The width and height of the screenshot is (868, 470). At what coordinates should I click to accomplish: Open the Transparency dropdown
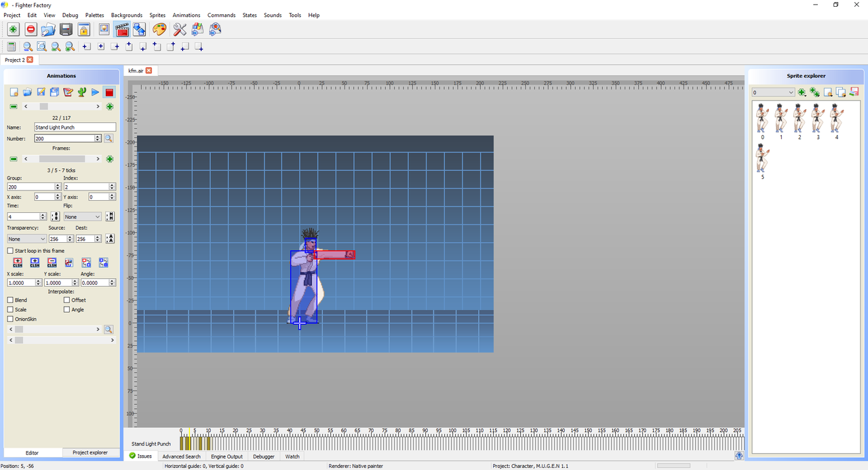pyautogui.click(x=27, y=239)
